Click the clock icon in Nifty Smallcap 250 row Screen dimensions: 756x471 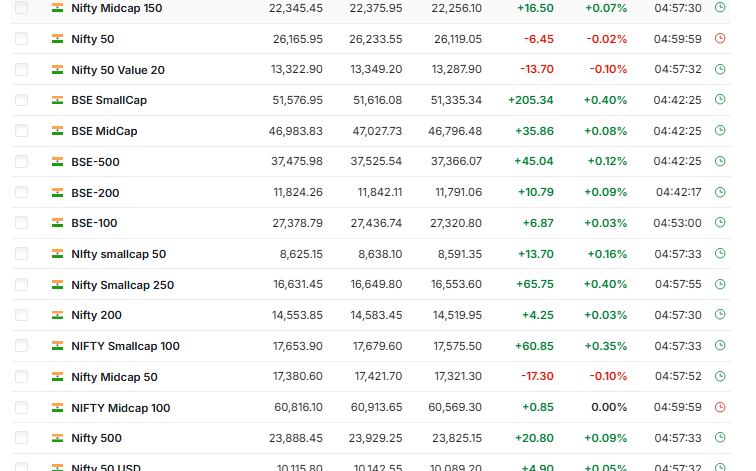tap(720, 284)
